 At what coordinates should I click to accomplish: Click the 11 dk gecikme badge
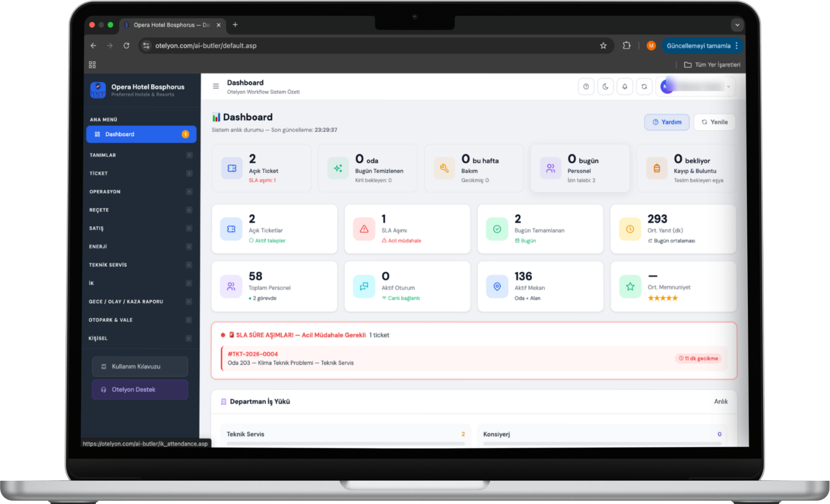pos(699,359)
